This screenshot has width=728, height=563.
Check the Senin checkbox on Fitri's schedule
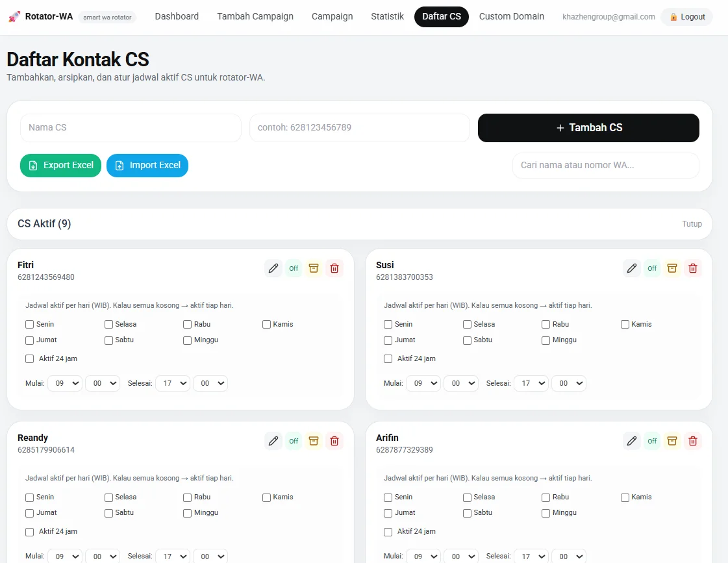click(29, 323)
